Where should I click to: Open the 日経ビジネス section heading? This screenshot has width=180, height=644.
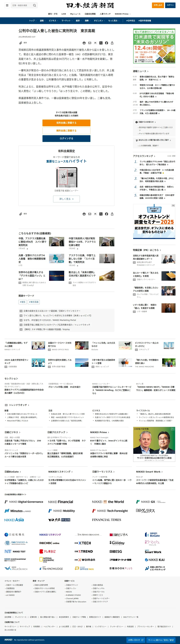pyautogui.click(x=12, y=432)
